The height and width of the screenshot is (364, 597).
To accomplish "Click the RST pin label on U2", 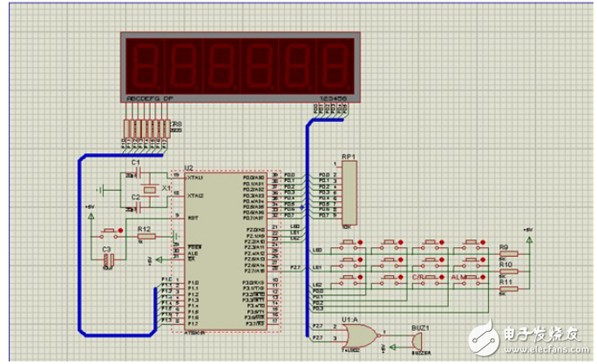I will (193, 218).
